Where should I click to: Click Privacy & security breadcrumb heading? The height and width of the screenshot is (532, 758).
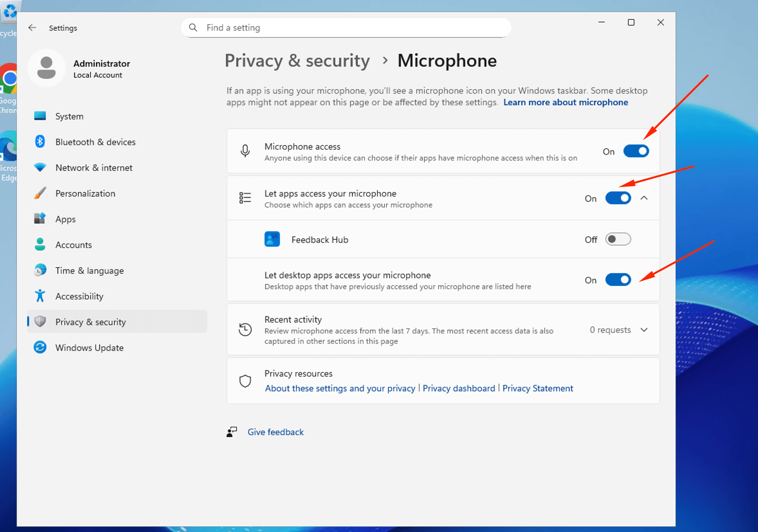tap(297, 61)
